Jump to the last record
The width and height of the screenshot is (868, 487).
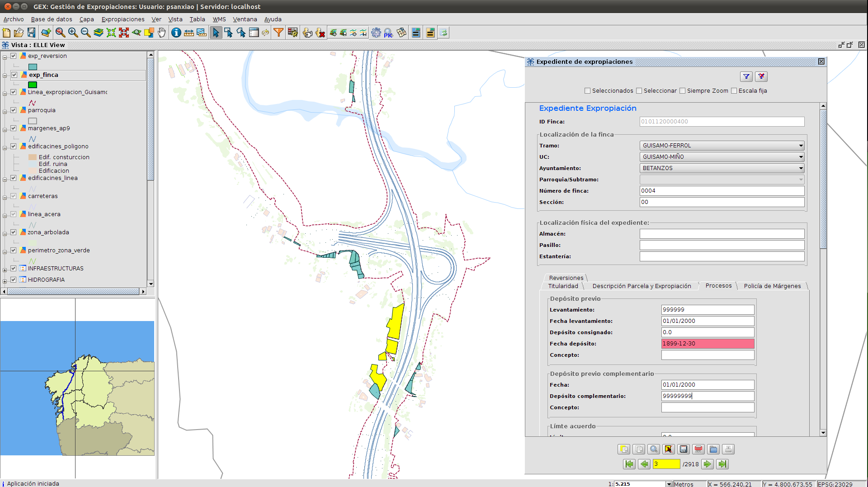[722, 464]
